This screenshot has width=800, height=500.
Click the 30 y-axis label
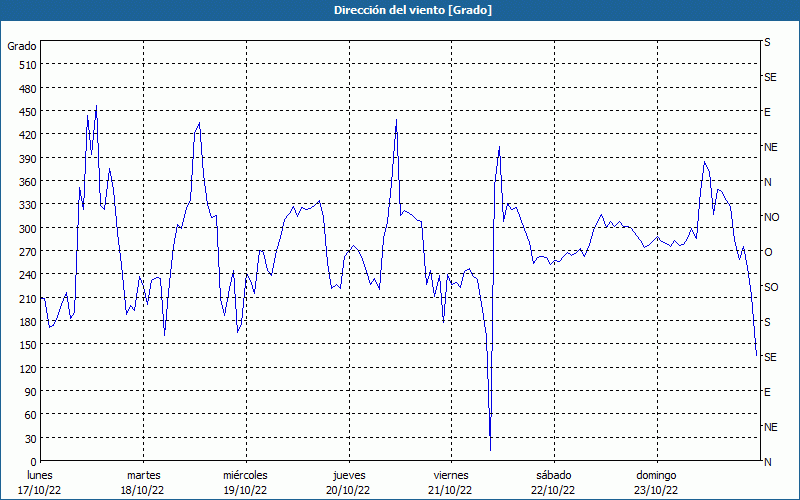point(31,439)
